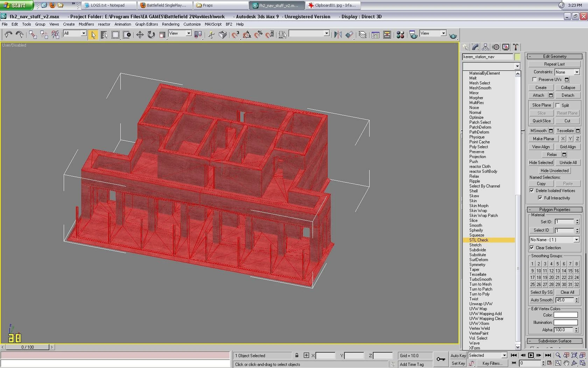Activate the Rotate tool

point(151,35)
